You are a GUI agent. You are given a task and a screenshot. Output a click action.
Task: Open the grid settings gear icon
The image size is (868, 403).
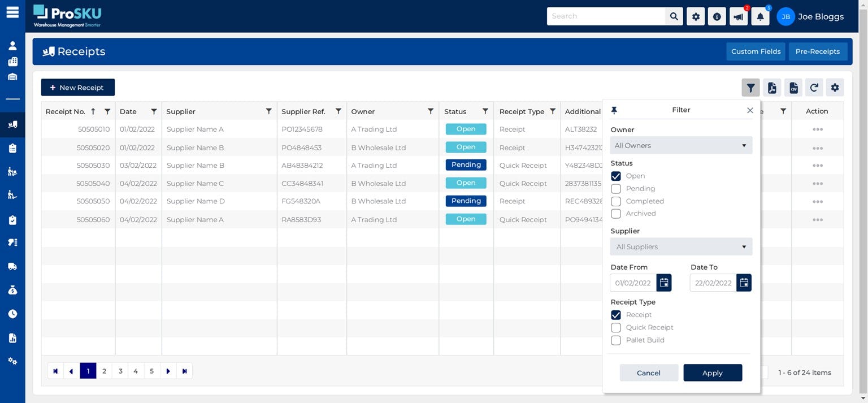click(835, 87)
